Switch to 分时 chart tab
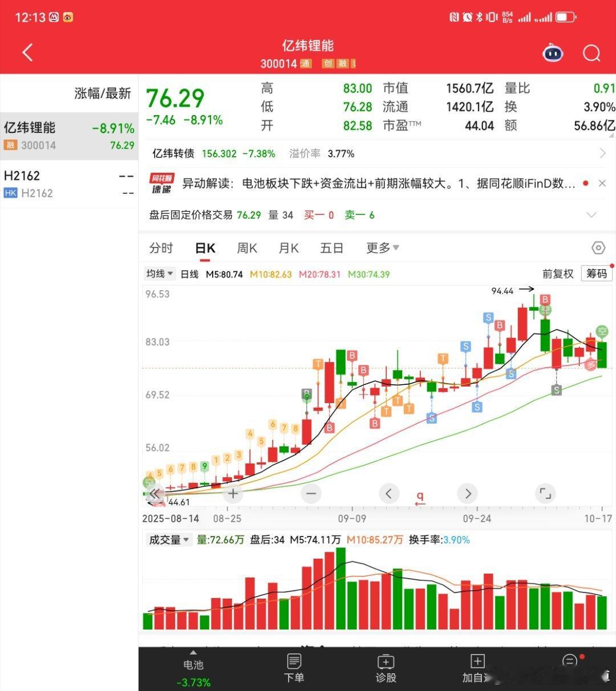The width and height of the screenshot is (616, 691). point(161,248)
